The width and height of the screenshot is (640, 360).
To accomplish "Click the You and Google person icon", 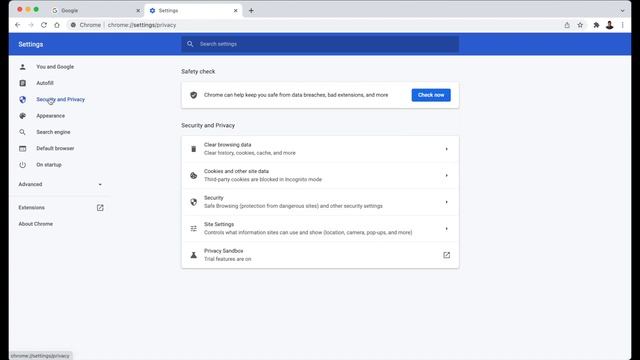I will pyautogui.click(x=22, y=67).
